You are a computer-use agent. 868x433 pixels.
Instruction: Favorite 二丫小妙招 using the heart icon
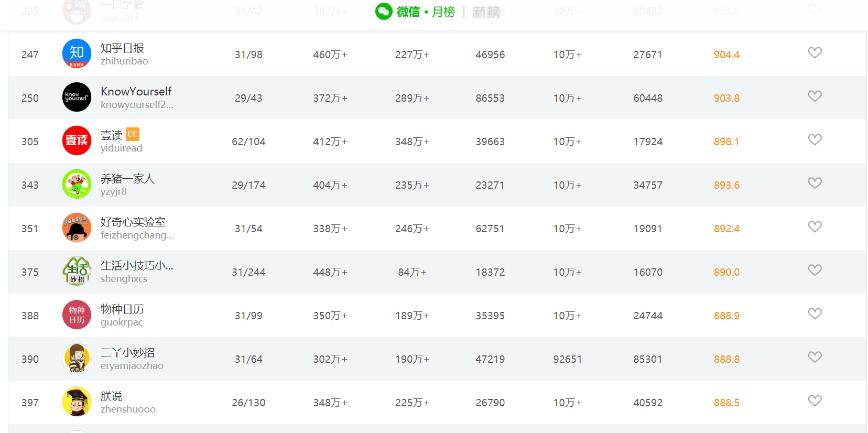point(815,357)
